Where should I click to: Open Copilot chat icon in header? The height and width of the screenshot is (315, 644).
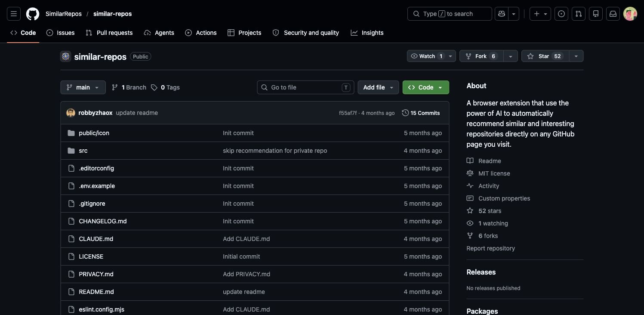click(502, 14)
